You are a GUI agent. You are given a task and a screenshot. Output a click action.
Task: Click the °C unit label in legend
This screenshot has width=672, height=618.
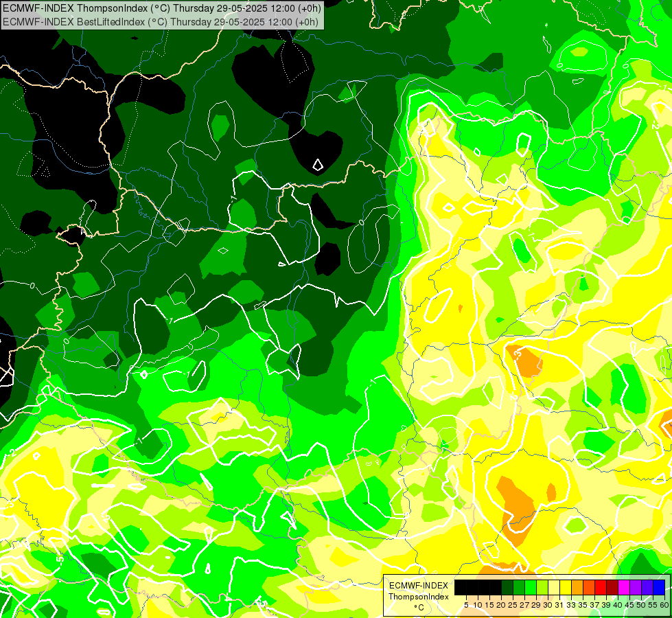(419, 608)
